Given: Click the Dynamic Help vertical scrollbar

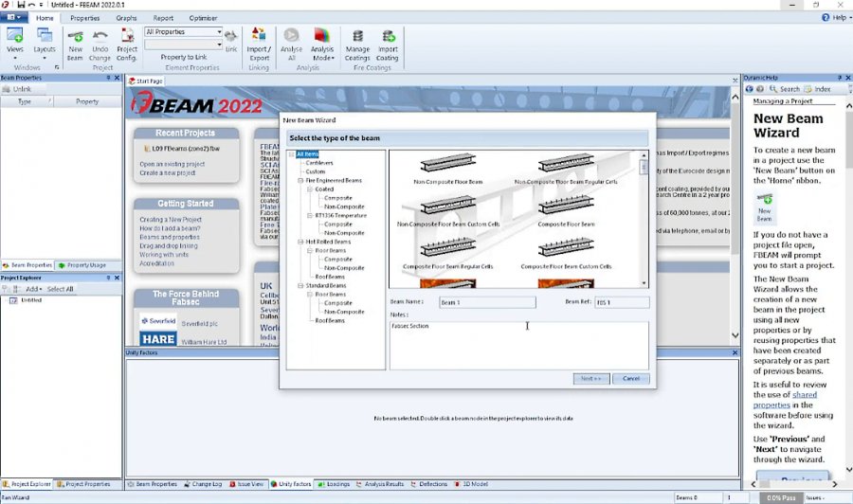Looking at the screenshot, I should (848, 288).
